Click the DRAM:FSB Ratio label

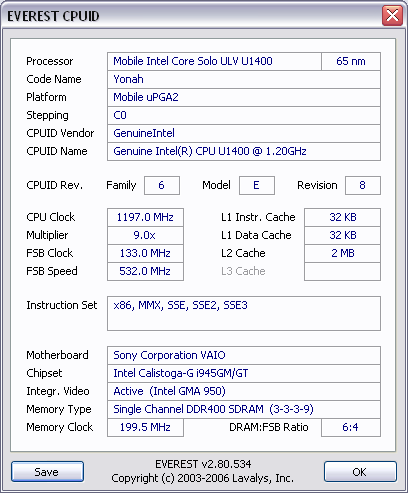[x=269, y=427]
